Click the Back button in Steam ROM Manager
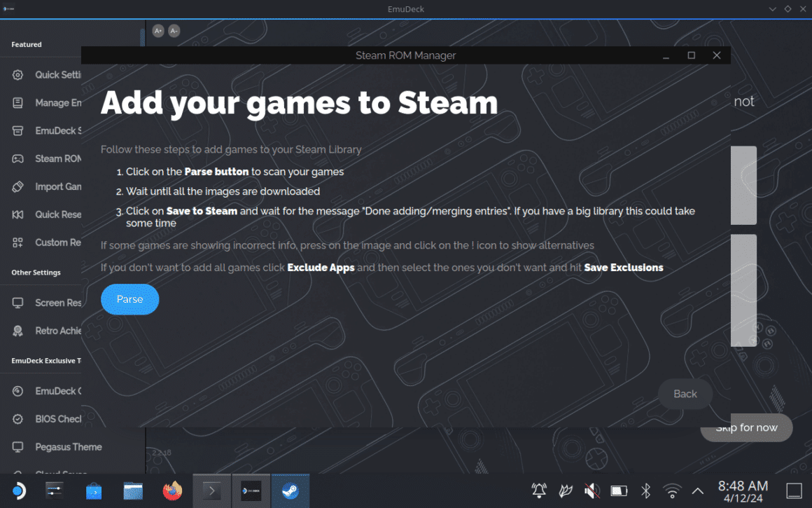The image size is (812, 508). point(685,394)
